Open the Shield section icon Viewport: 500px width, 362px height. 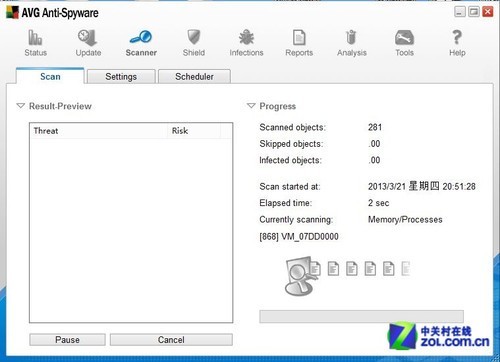194,37
